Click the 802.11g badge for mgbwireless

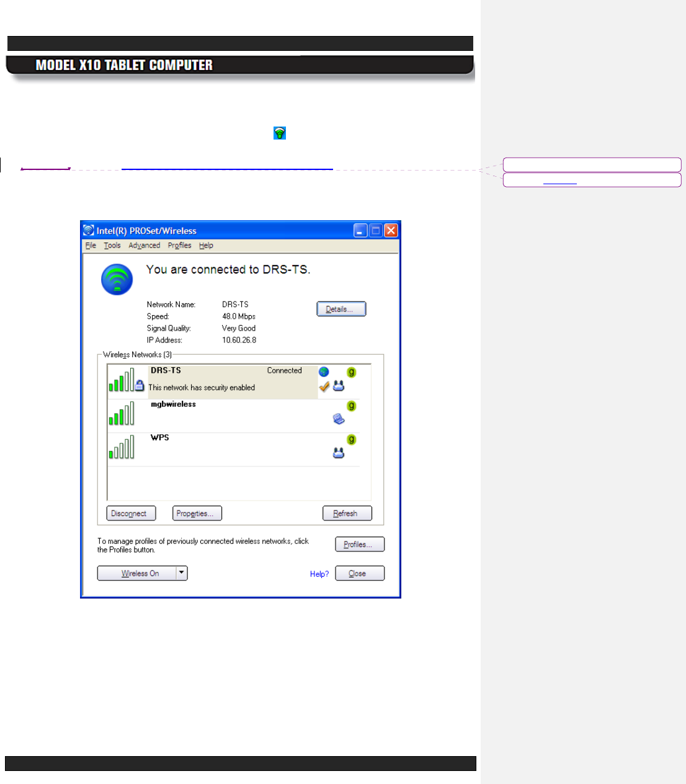pyautogui.click(x=352, y=406)
